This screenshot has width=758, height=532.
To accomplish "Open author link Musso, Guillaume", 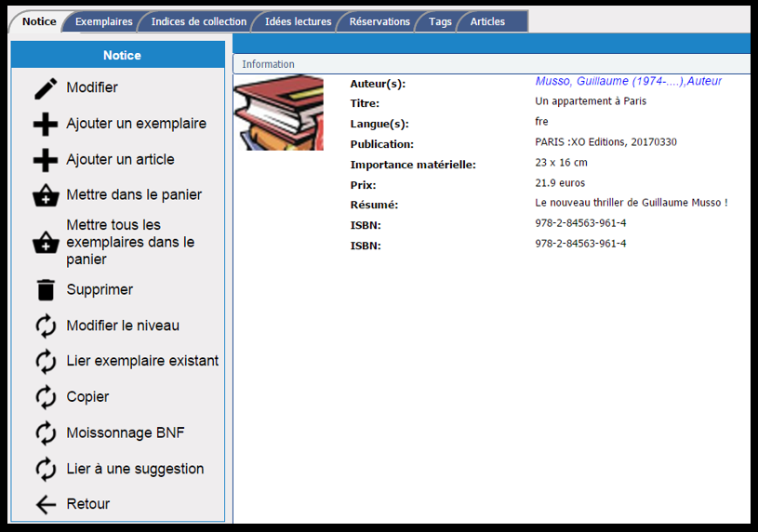I will click(x=628, y=81).
